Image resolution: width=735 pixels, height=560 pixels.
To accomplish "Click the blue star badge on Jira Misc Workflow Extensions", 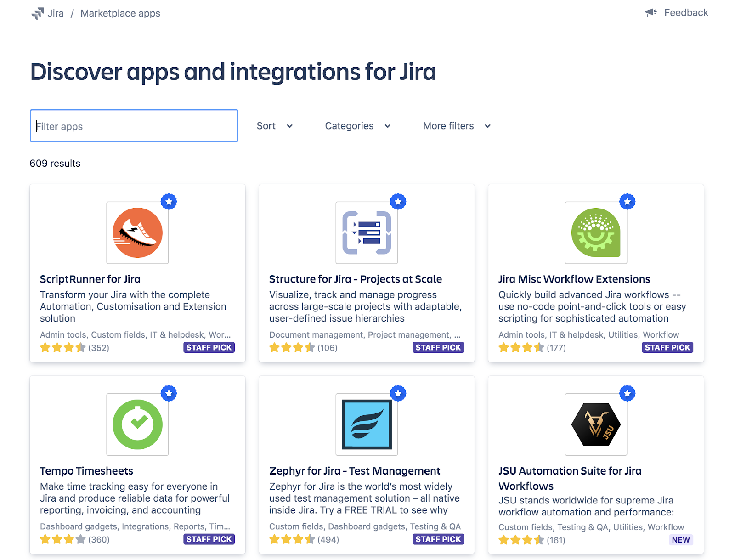I will coord(628,202).
